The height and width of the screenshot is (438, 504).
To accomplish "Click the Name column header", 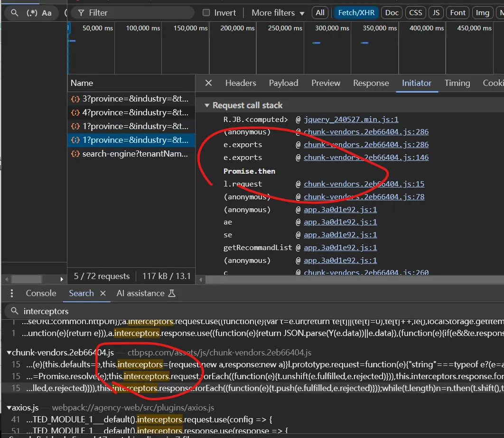I will [131, 83].
